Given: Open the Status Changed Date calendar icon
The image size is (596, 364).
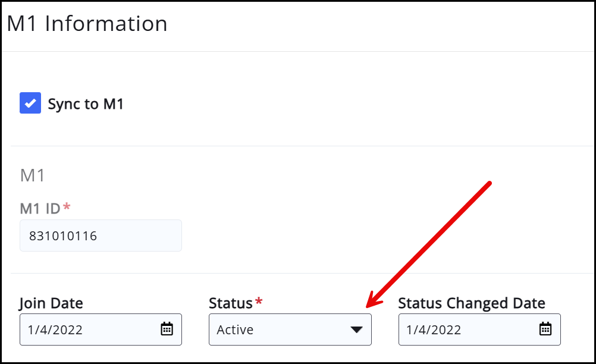Looking at the screenshot, I should (x=545, y=329).
